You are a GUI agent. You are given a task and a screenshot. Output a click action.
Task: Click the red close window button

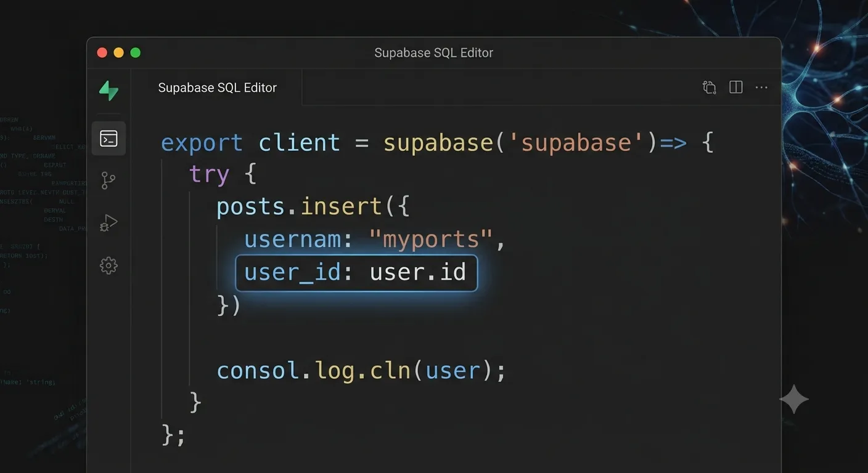pos(102,53)
